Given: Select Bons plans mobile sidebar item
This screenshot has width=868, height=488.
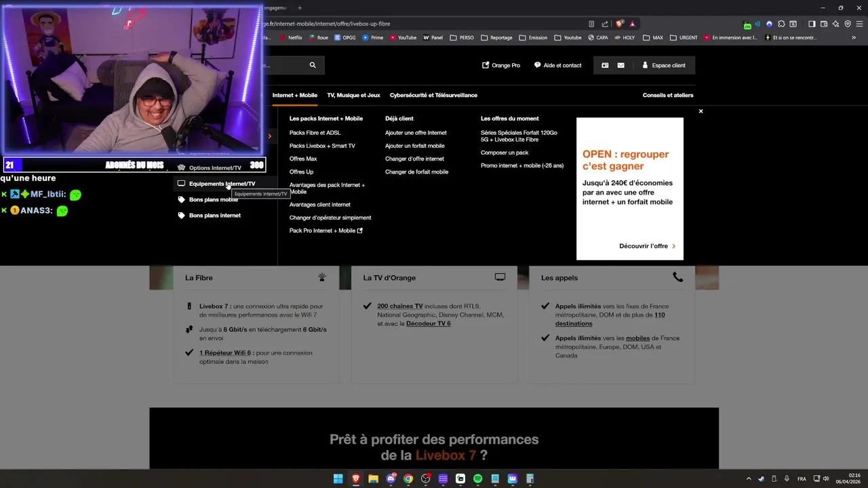Looking at the screenshot, I should click(213, 199).
